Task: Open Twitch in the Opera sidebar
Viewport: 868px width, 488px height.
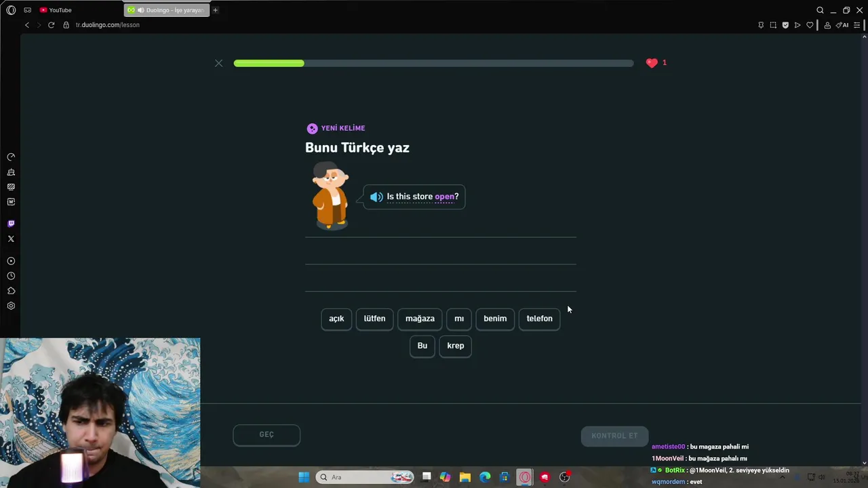Action: (x=11, y=224)
